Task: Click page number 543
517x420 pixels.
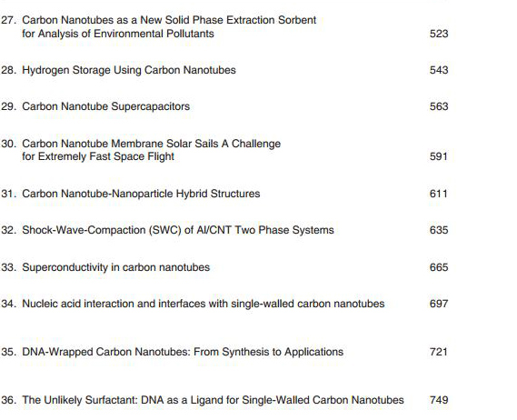Action: tap(439, 70)
